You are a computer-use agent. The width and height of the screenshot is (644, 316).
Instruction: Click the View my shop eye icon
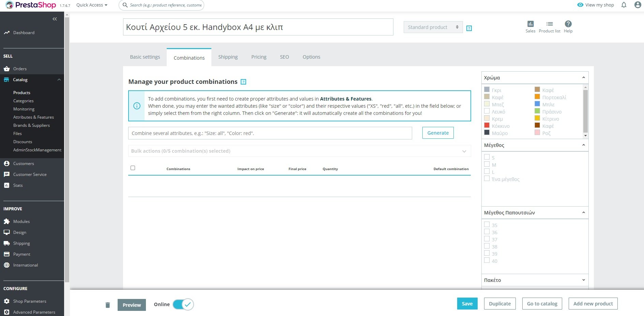click(580, 5)
